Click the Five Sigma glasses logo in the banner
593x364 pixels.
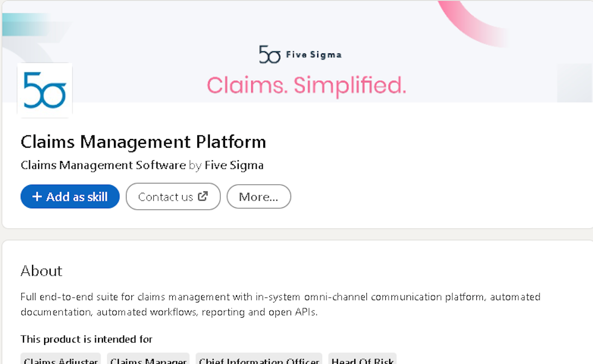click(x=269, y=54)
